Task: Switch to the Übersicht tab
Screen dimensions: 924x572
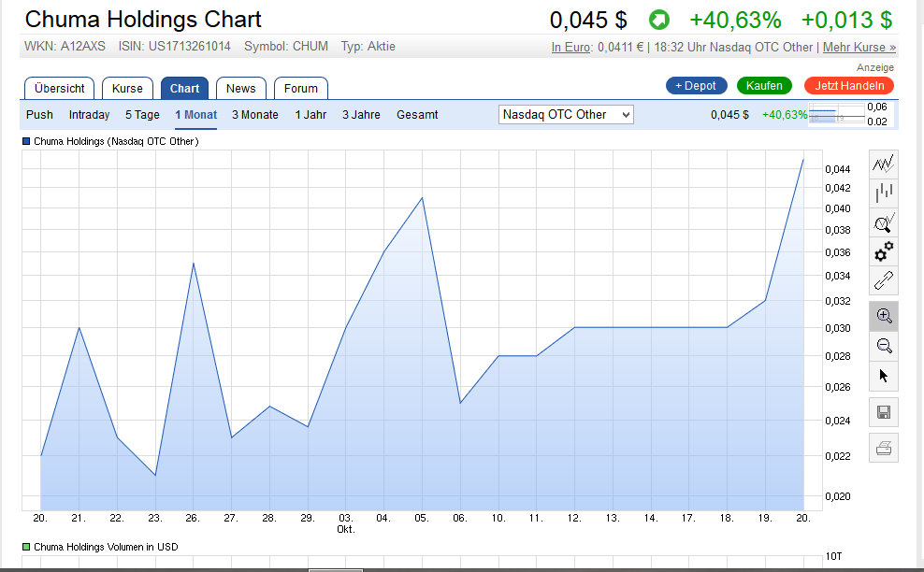Action: point(60,89)
